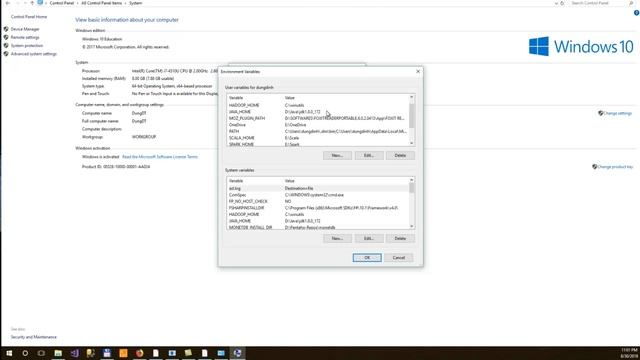This screenshot has height=360, width=640.
Task: Click New under System variables
Action: coord(337,238)
